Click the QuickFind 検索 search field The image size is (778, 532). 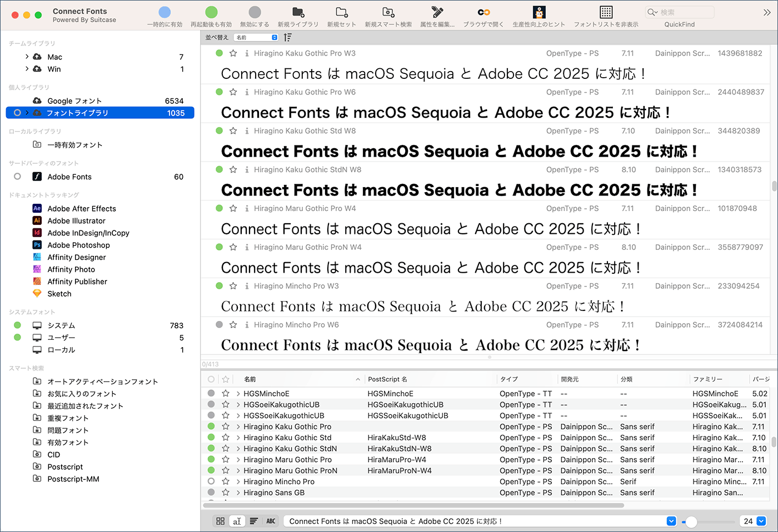click(680, 12)
